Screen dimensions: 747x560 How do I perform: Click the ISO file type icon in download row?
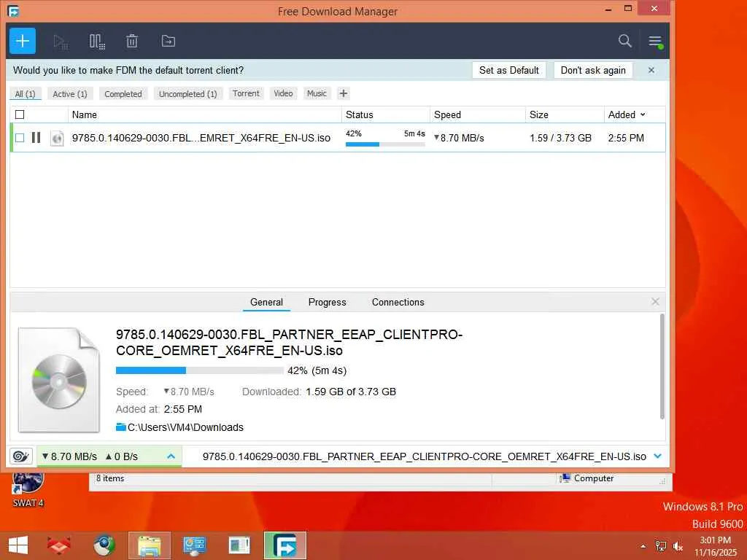pos(57,138)
